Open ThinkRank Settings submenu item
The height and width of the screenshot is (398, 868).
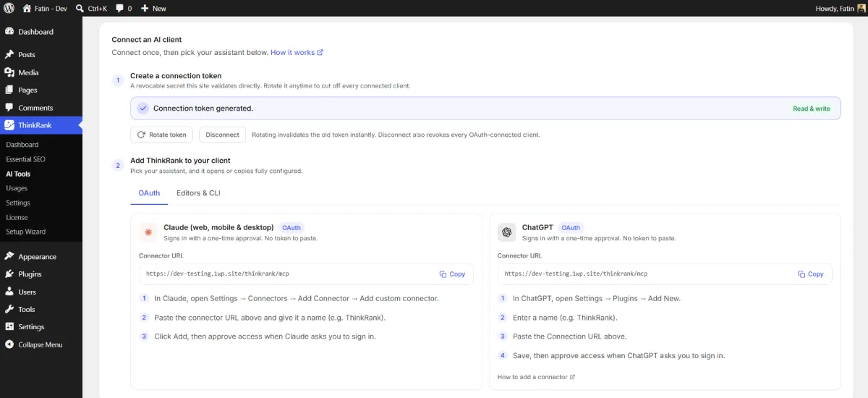coord(18,203)
